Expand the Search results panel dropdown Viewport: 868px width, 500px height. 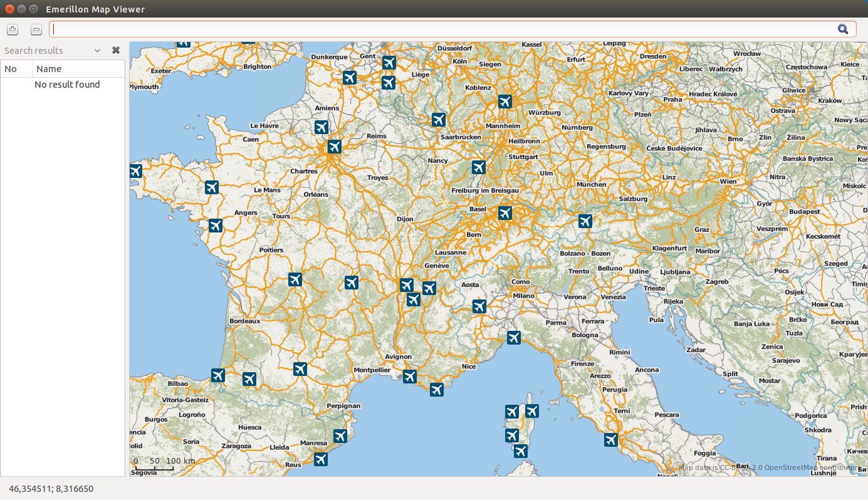(97, 51)
